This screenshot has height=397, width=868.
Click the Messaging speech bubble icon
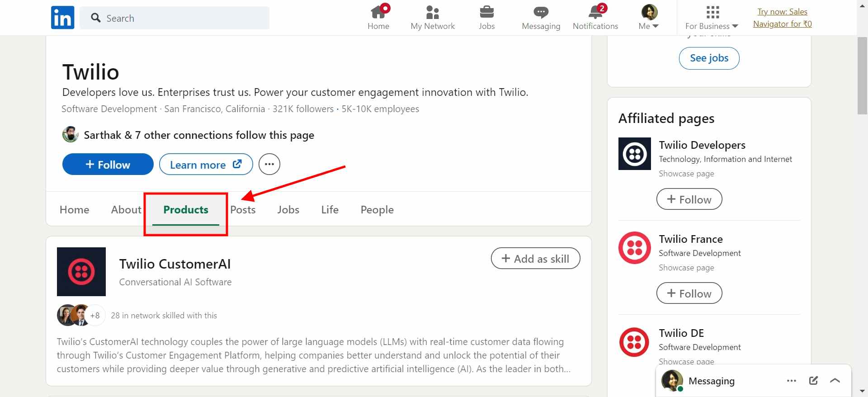tap(541, 13)
